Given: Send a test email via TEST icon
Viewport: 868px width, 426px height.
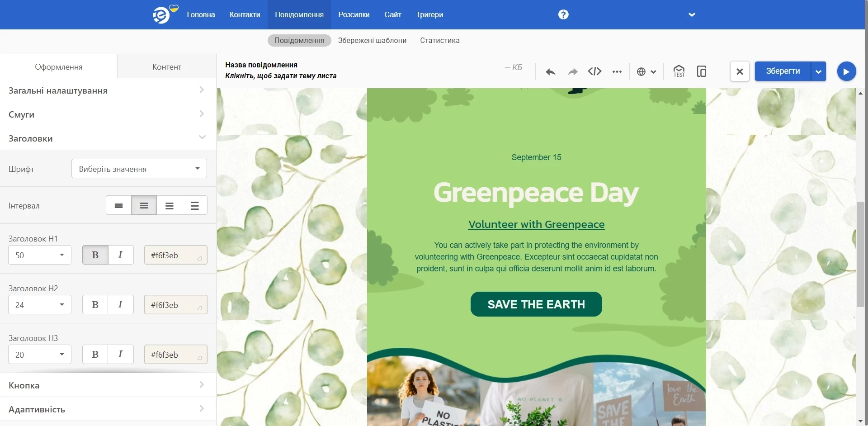Looking at the screenshot, I should [679, 71].
